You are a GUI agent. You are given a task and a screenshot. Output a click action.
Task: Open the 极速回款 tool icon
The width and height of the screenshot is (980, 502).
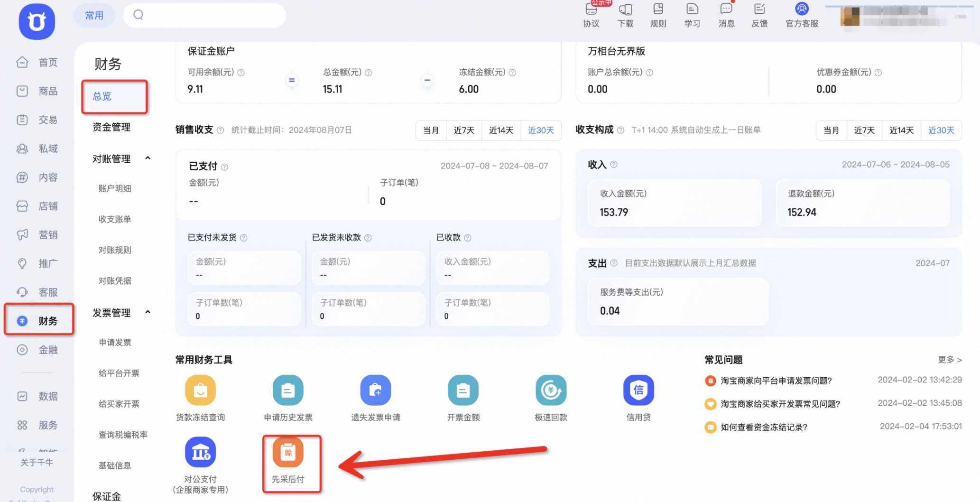[551, 390]
